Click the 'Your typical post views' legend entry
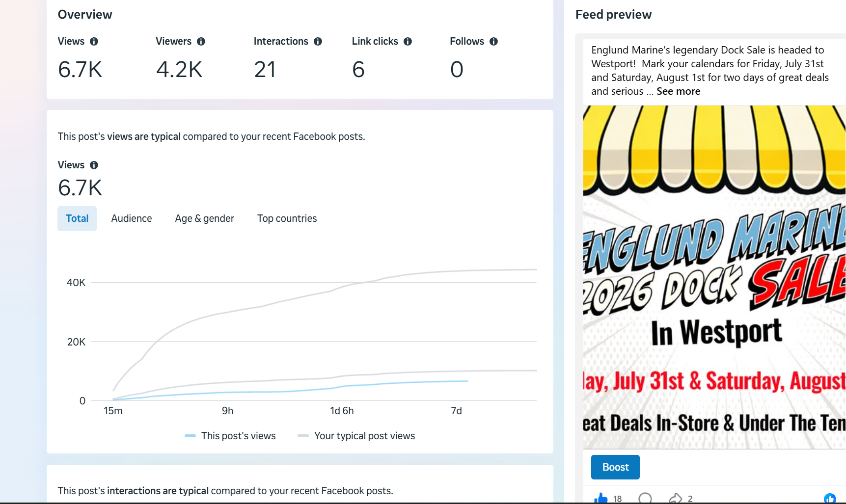846x504 pixels. pos(356,436)
